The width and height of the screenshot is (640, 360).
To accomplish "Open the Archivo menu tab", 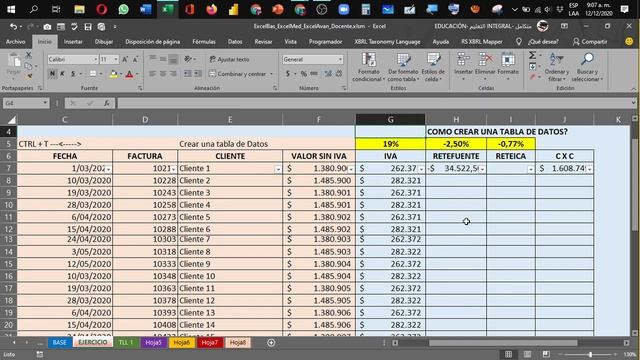I will tap(16, 42).
